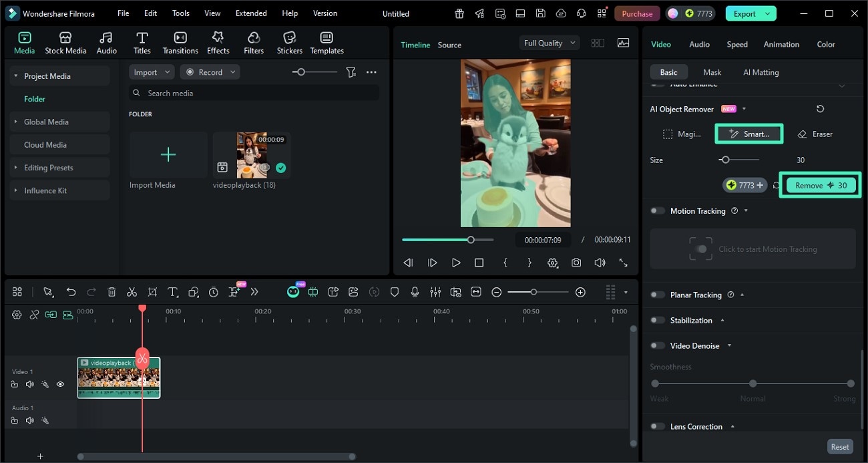Screen dimensions: 868x463
Task: Select the Smart brush in AI Object Remover
Action: (x=748, y=134)
